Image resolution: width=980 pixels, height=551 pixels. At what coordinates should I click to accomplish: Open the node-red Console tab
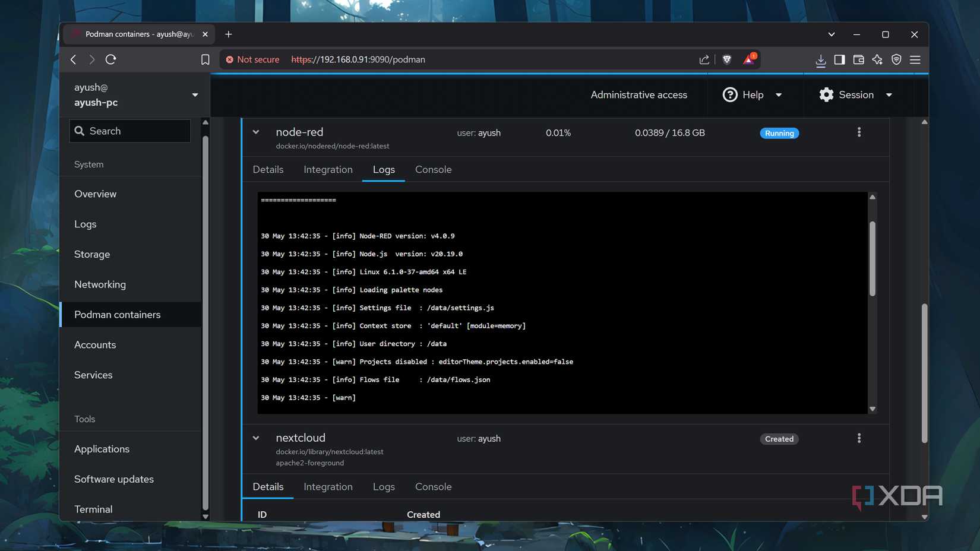pyautogui.click(x=433, y=170)
